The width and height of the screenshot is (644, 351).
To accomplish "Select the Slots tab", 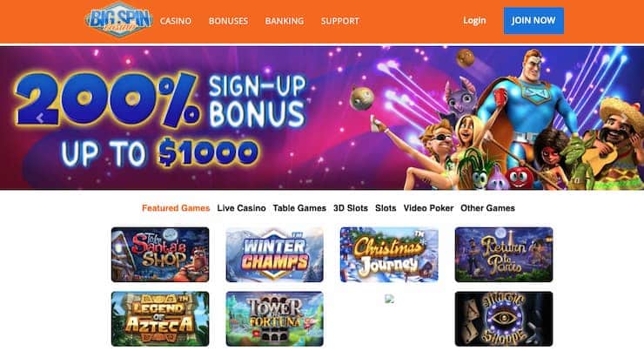I will 386,208.
